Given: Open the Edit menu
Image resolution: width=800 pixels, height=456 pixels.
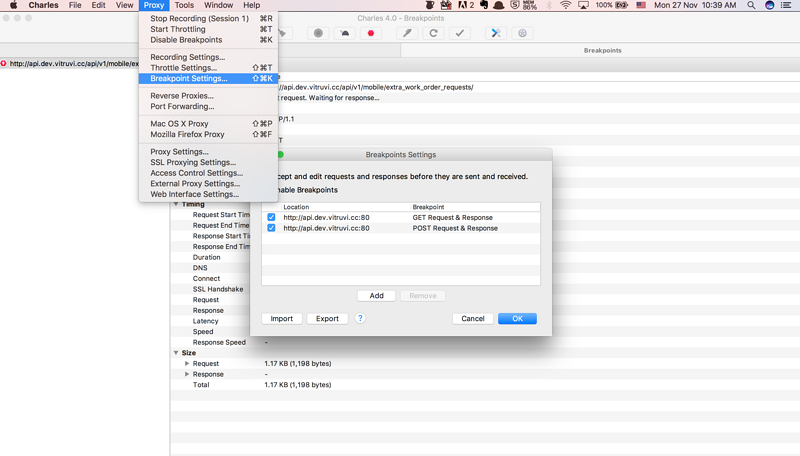Looking at the screenshot, I should (98, 5).
